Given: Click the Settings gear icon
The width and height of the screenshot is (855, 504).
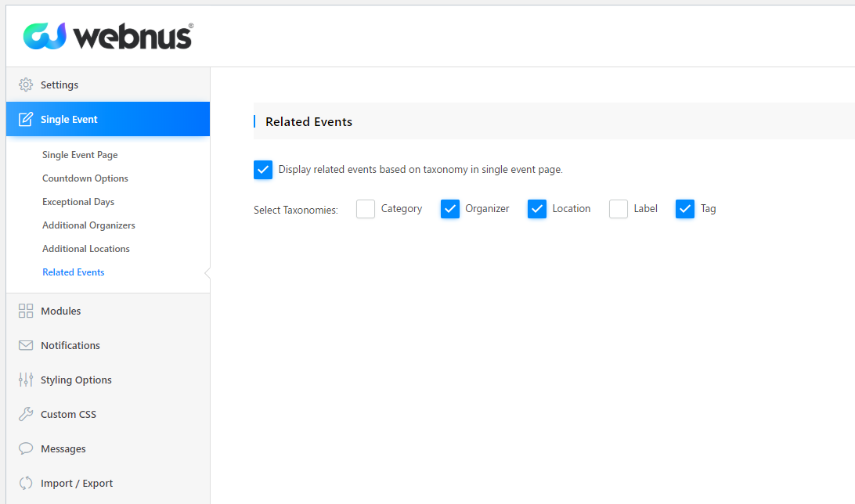Looking at the screenshot, I should click(x=26, y=85).
